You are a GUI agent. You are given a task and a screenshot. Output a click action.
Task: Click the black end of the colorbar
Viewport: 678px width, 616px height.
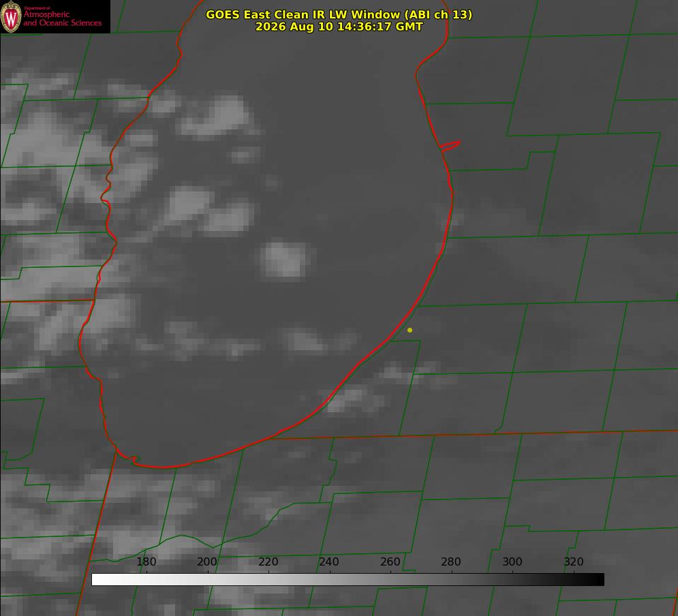598,580
